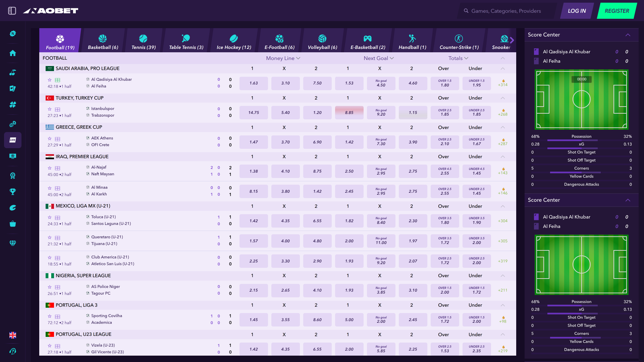
Task: Select the cherries slots icon in sidebar
Action: click(x=13, y=72)
